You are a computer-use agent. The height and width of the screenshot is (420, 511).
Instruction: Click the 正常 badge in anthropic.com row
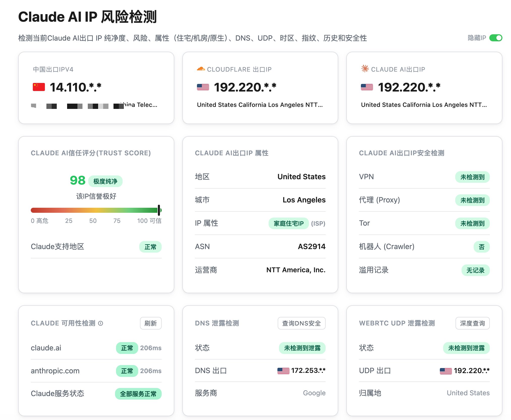127,371
